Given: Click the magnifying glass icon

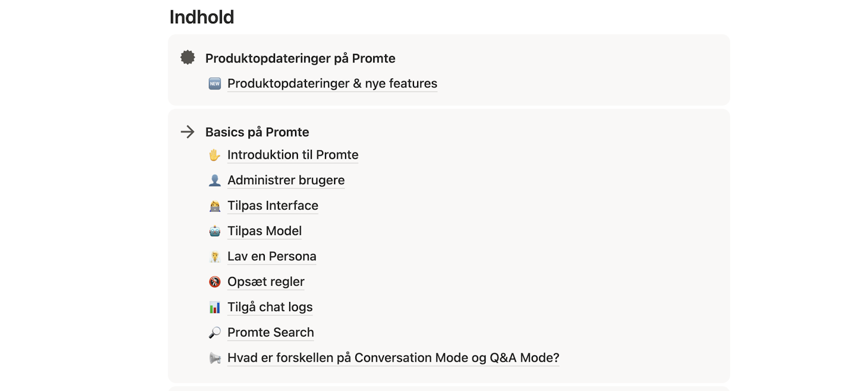Looking at the screenshot, I should pyautogui.click(x=215, y=332).
